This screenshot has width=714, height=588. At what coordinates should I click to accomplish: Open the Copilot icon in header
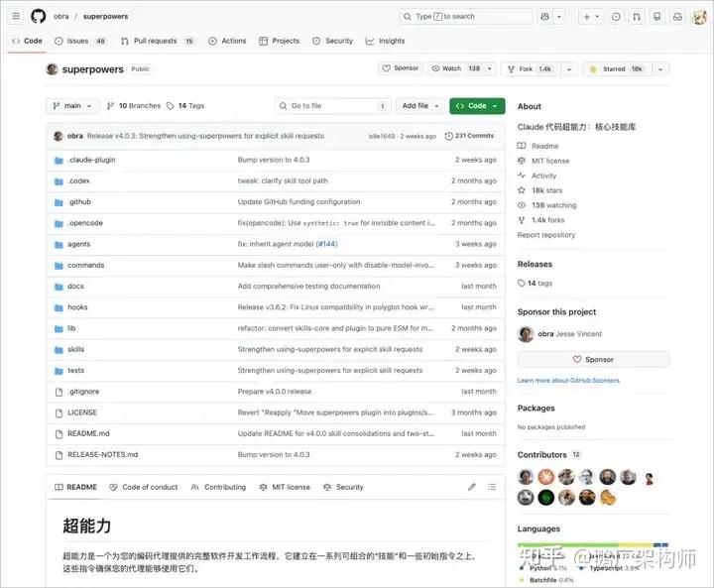[x=544, y=17]
